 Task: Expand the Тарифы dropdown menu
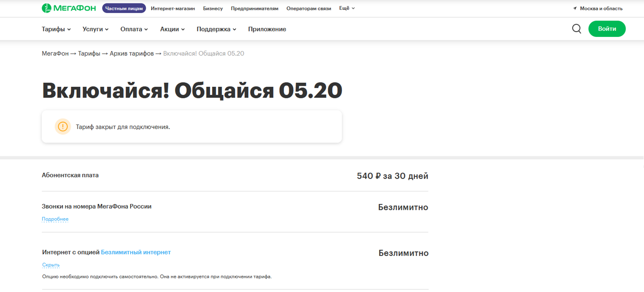(x=56, y=29)
